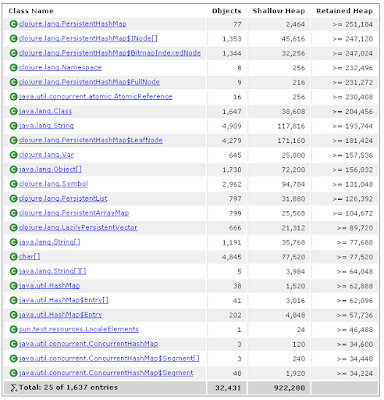This screenshot has height=400, width=384.
Task: Sort by the Class Name column header
Action: coord(31,11)
